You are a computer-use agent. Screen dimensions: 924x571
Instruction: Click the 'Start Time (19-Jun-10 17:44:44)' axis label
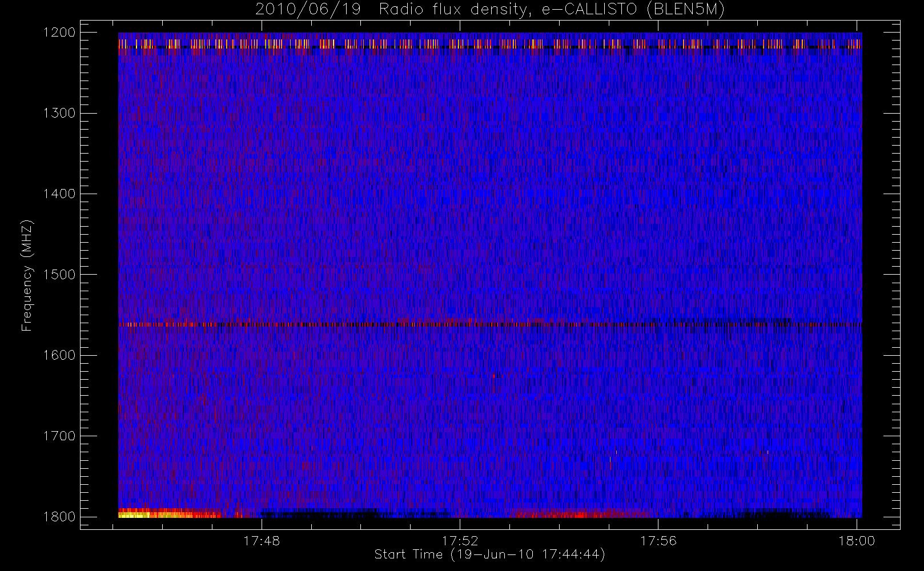pos(489,554)
